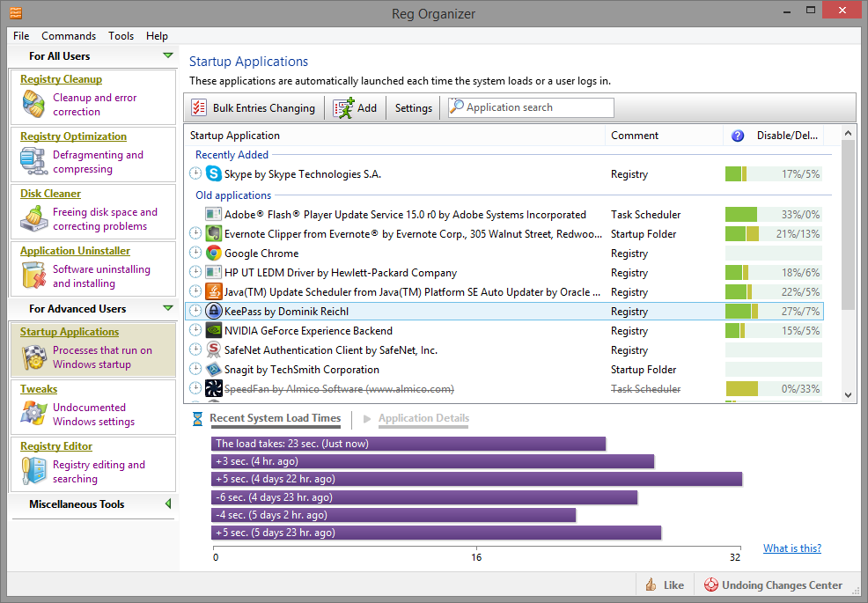The image size is (868, 603).
Task: Open Registry Editor using its sidebar icon
Action: [33, 469]
